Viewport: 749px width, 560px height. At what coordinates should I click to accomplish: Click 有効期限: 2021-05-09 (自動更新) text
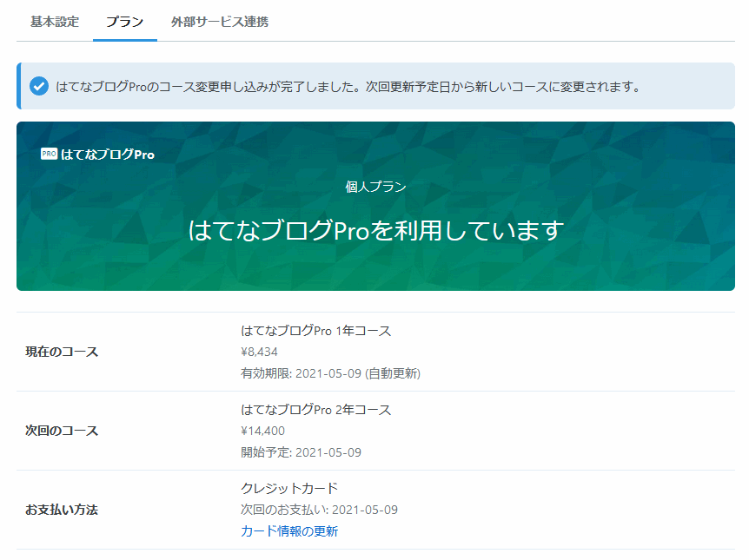(x=330, y=373)
